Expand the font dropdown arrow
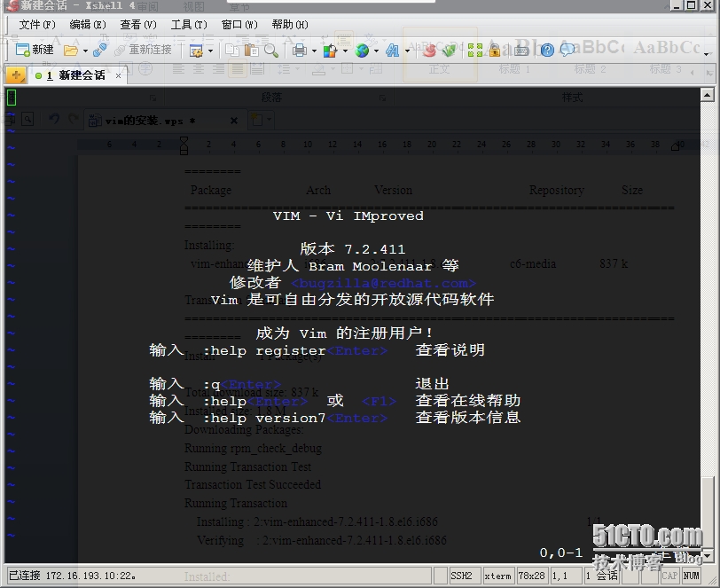The width and height of the screenshot is (720, 588). pyautogui.click(x=407, y=51)
